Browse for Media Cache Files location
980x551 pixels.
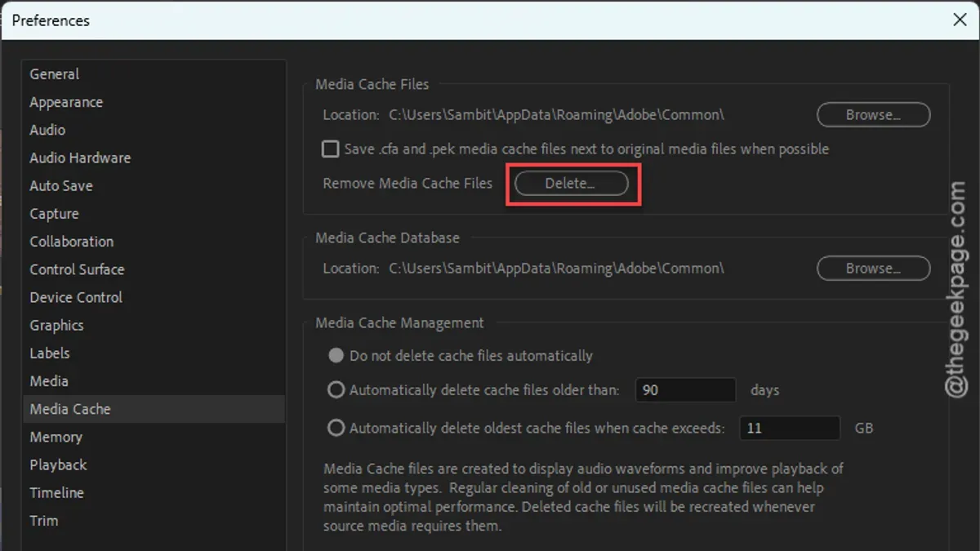(x=873, y=115)
